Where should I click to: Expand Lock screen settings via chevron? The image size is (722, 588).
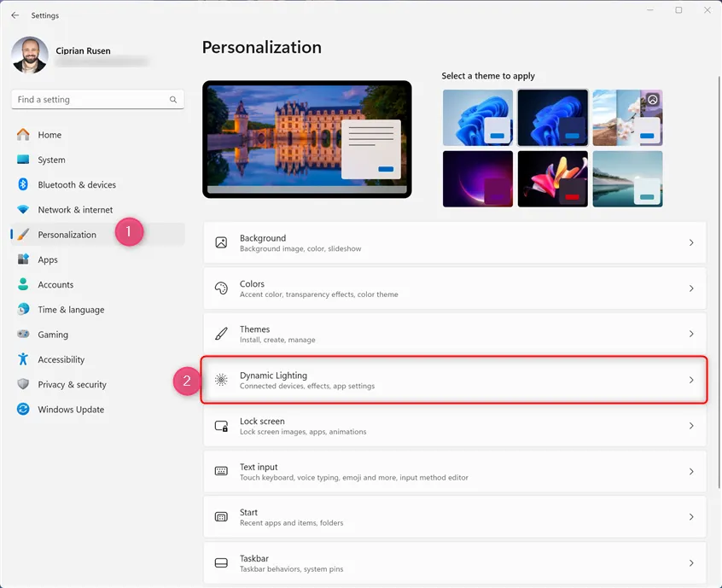pyautogui.click(x=691, y=426)
